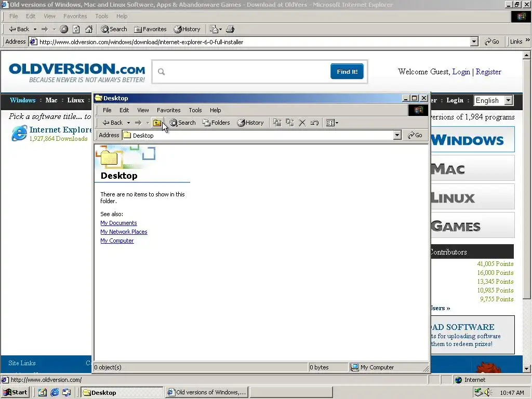Click the GAMES category banner

(x=473, y=225)
